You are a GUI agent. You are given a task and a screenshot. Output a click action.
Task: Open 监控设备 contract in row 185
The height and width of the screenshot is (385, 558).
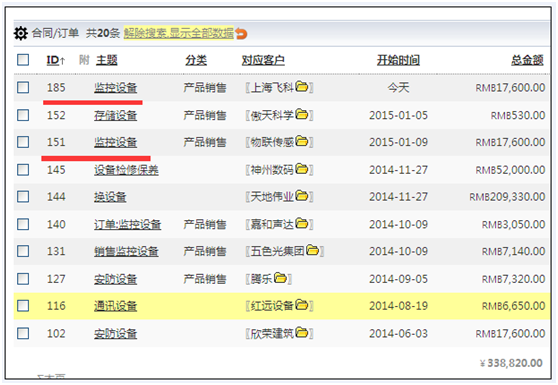tap(115, 88)
